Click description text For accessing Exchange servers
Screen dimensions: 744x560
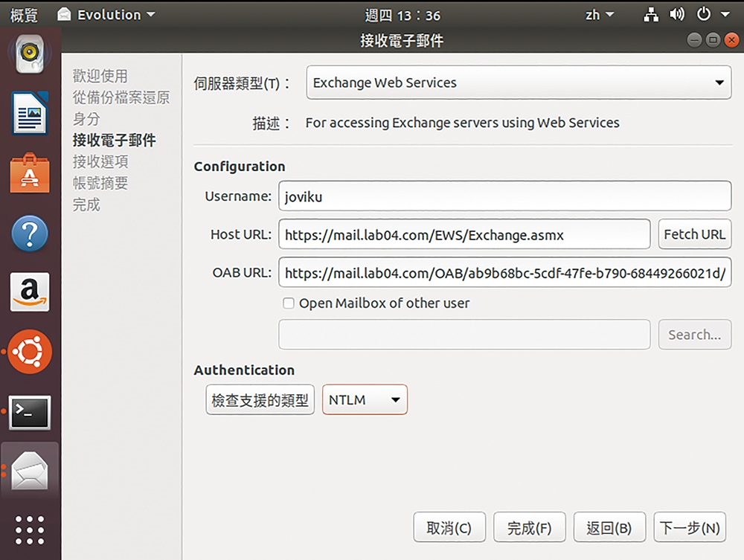pyautogui.click(x=462, y=123)
